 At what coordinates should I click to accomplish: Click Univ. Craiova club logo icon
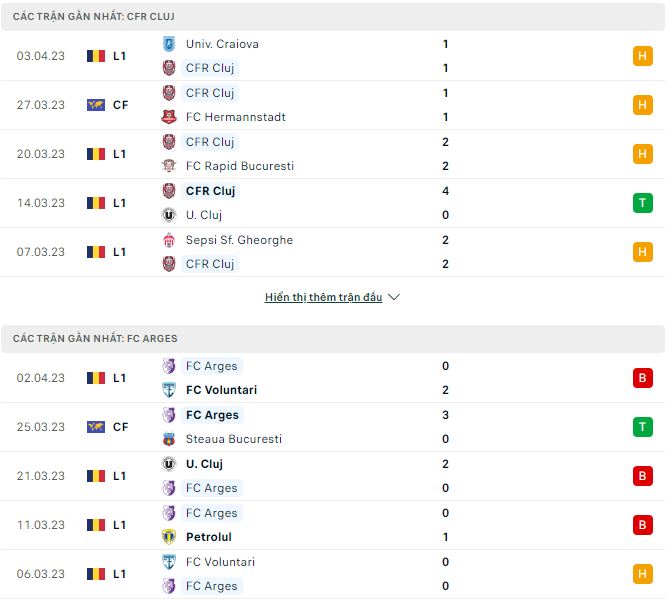coord(168,44)
